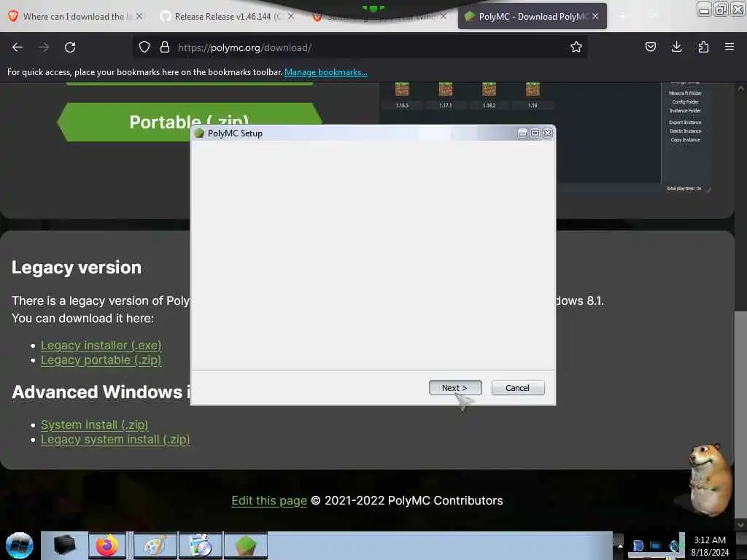Close the GitHub Release tab
This screenshot has height=560, width=747.
click(x=291, y=16)
